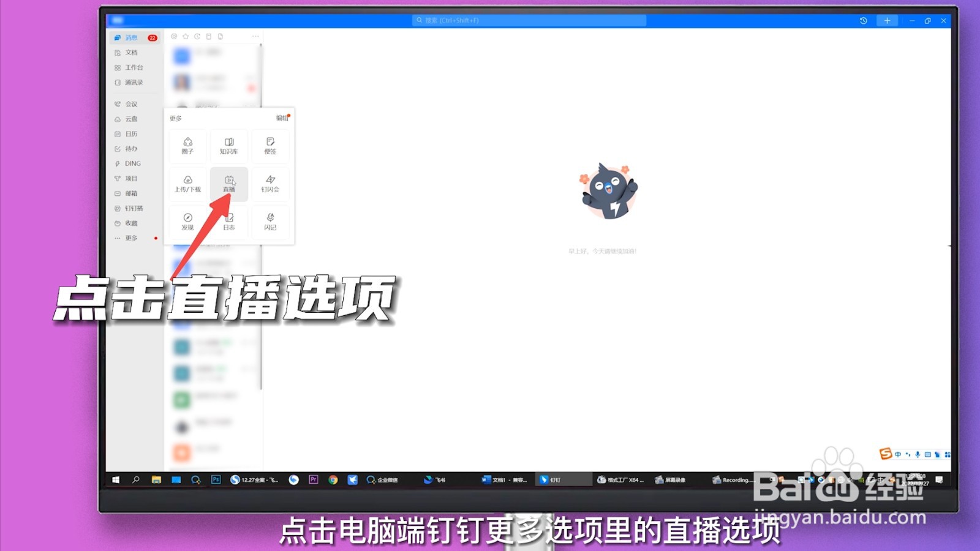Click the star filter icon above chat list
This screenshot has width=980, height=551.
pyautogui.click(x=186, y=37)
